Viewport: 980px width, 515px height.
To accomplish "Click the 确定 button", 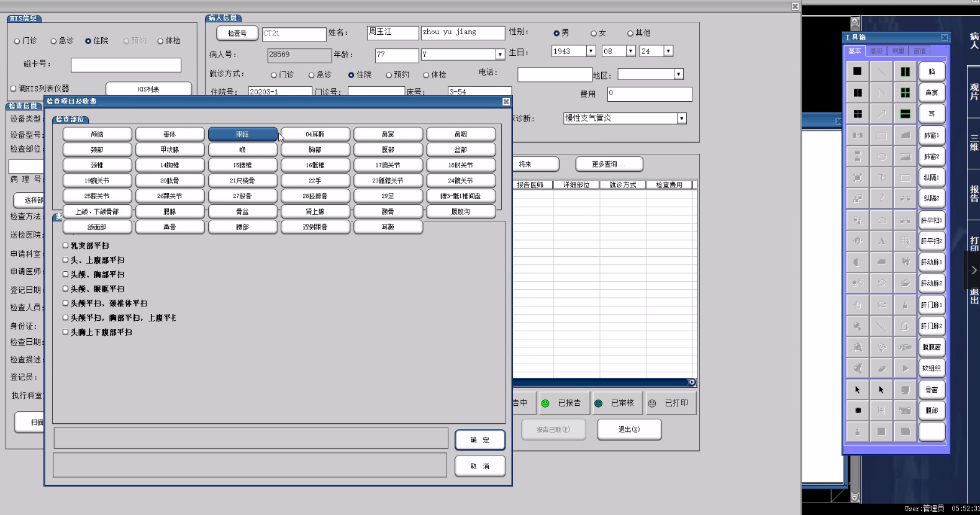I will tap(479, 440).
